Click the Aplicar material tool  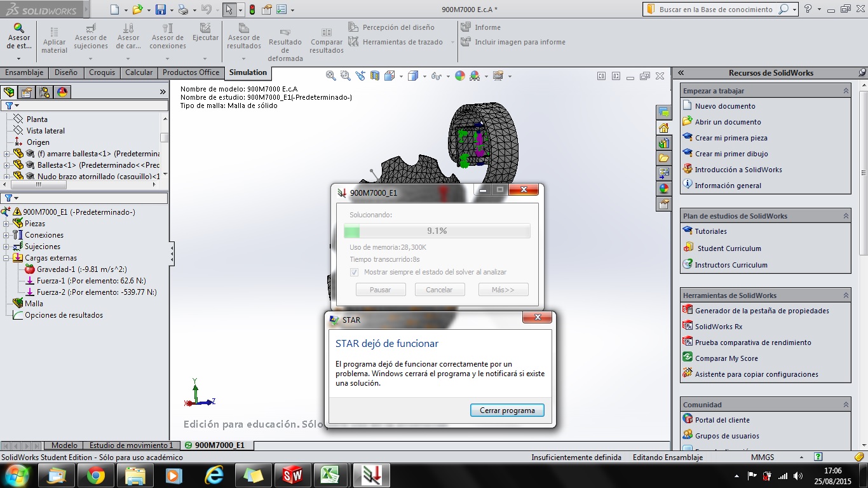click(55, 41)
